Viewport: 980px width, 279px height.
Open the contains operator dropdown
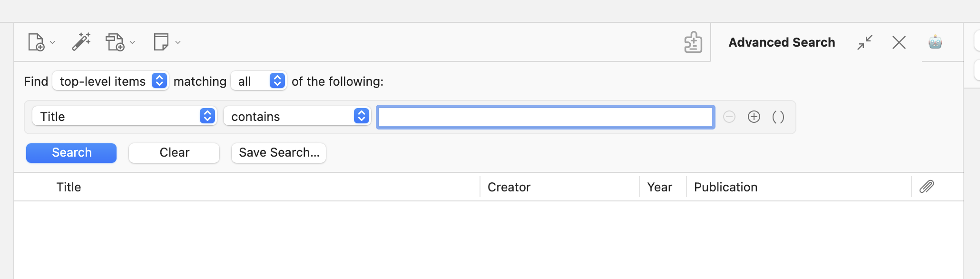[x=297, y=116]
